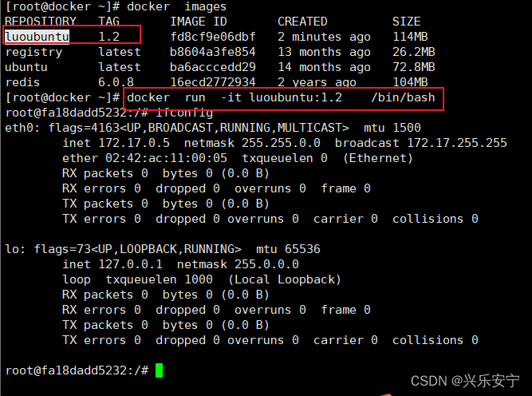Click the last 'root@fa18dadd5232:/#' prompt
532x396 pixels.
coord(77,370)
